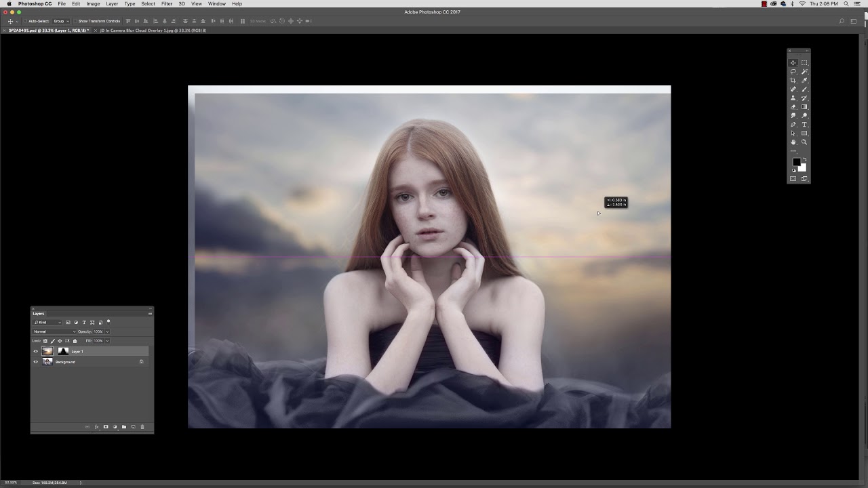Viewport: 868px width, 488px height.
Task: Check the Show Transform Controls box
Action: 75,21
